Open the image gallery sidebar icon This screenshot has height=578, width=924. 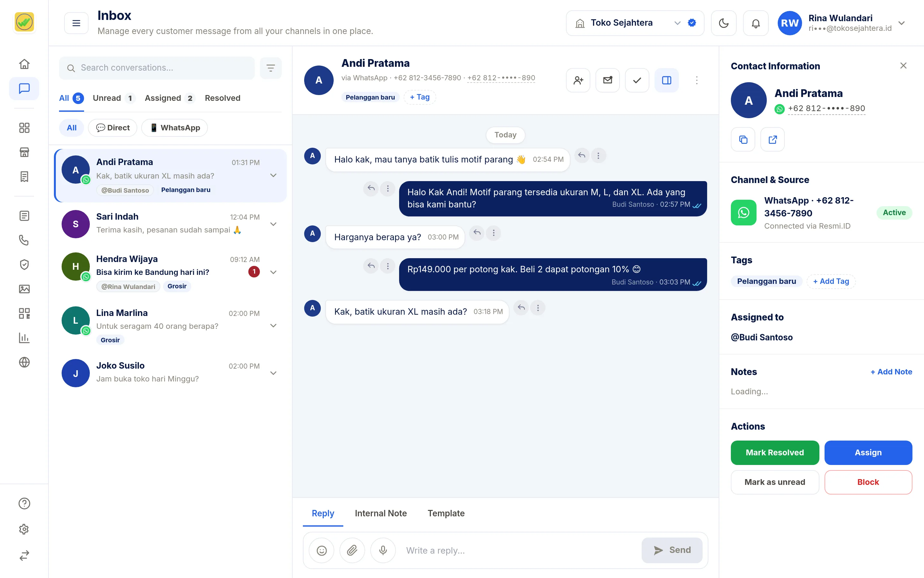tap(24, 289)
